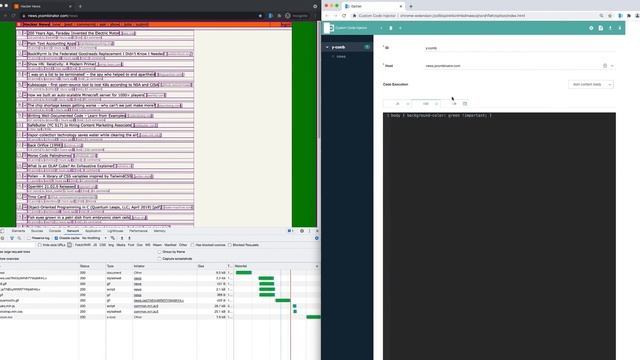640x360 pixels.
Task: Click export HAR download arrow in DevTools
Action: pos(129,238)
